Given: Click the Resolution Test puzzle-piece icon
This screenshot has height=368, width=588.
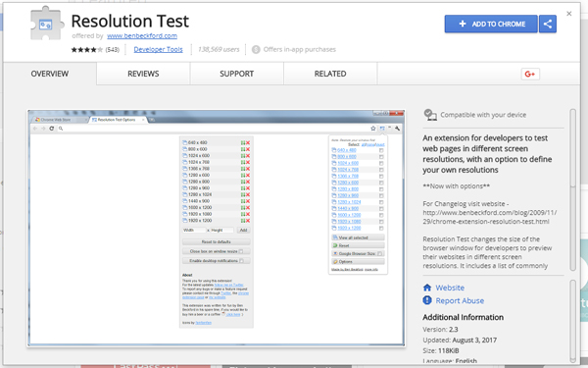Looking at the screenshot, I should 46,24.
